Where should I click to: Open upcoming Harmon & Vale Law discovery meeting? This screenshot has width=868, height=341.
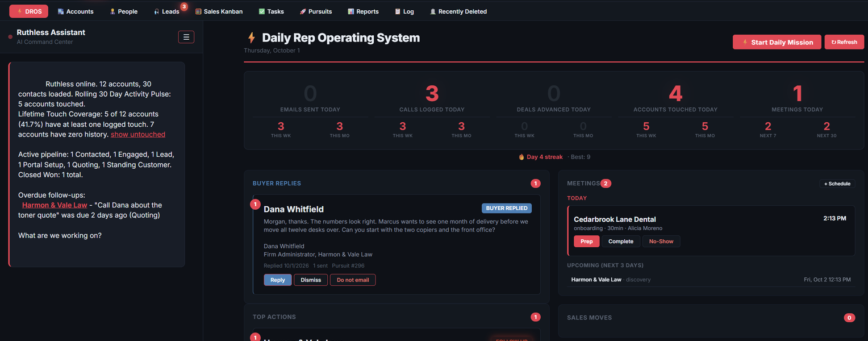click(711, 280)
